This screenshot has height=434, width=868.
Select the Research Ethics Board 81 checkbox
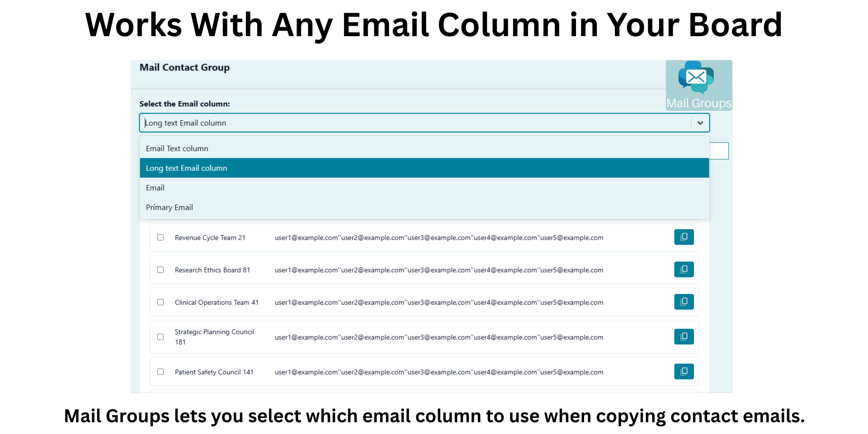[x=160, y=270]
